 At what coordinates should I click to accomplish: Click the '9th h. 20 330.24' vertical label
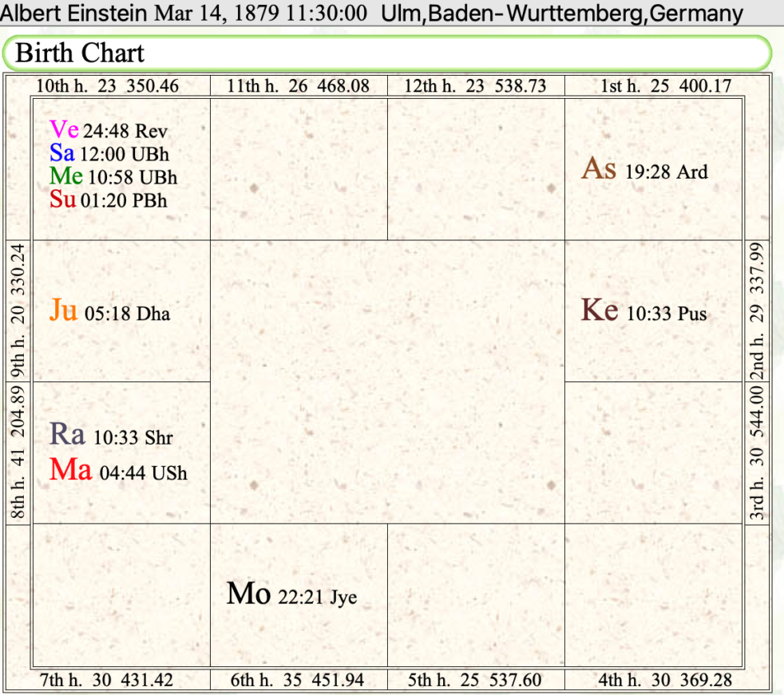[18, 311]
